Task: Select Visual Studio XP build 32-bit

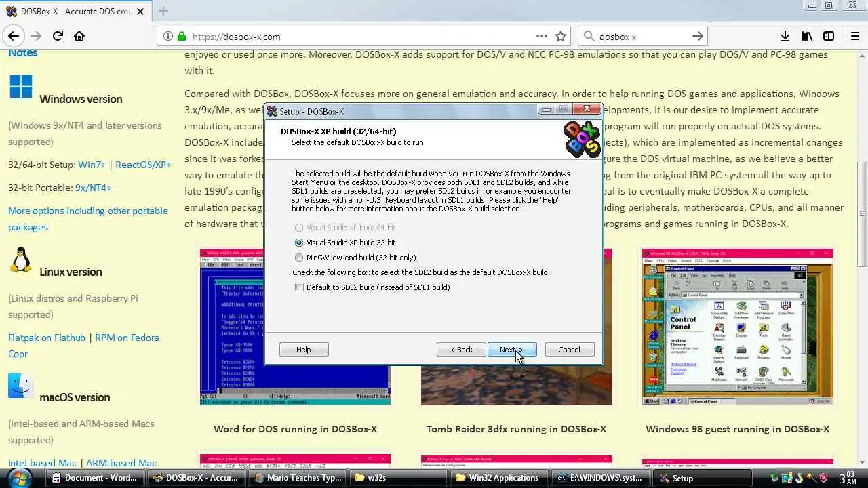Action: click(x=345, y=243)
